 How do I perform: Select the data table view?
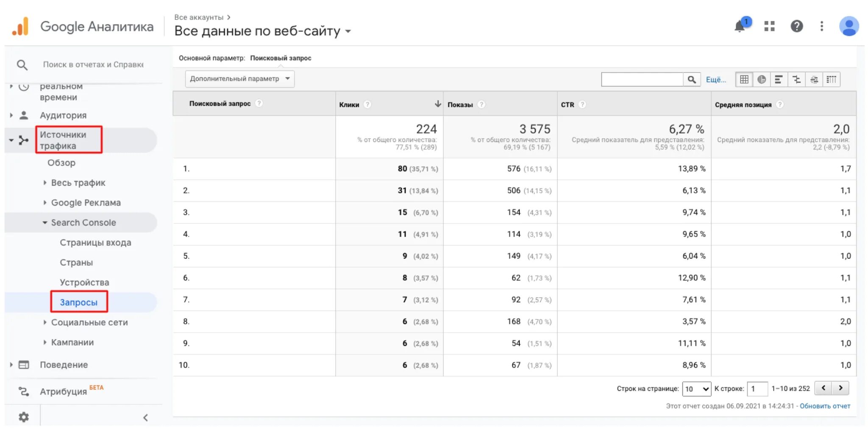(x=744, y=79)
